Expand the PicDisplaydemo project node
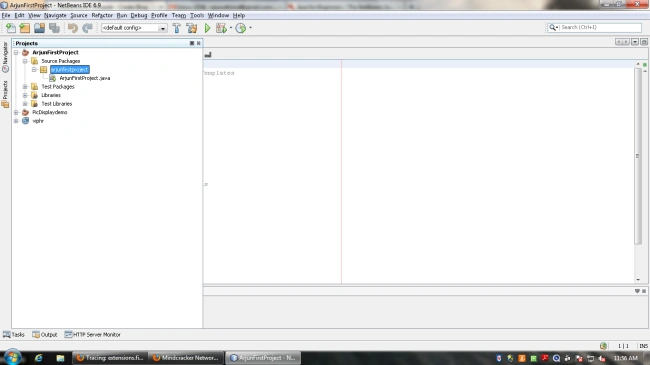Image resolution: width=650 pixels, height=365 pixels. [x=16, y=112]
